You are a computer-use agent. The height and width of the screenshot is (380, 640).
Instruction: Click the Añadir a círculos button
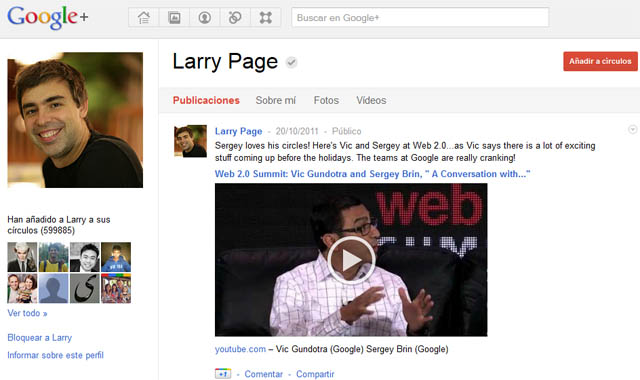[600, 61]
